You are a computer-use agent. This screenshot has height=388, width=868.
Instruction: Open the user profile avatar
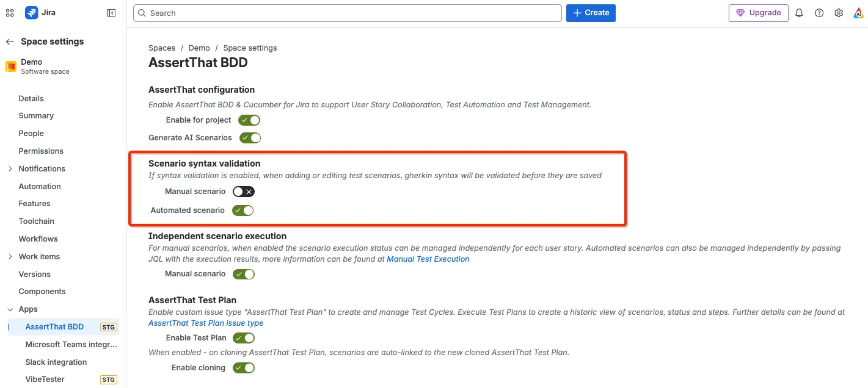pos(858,13)
